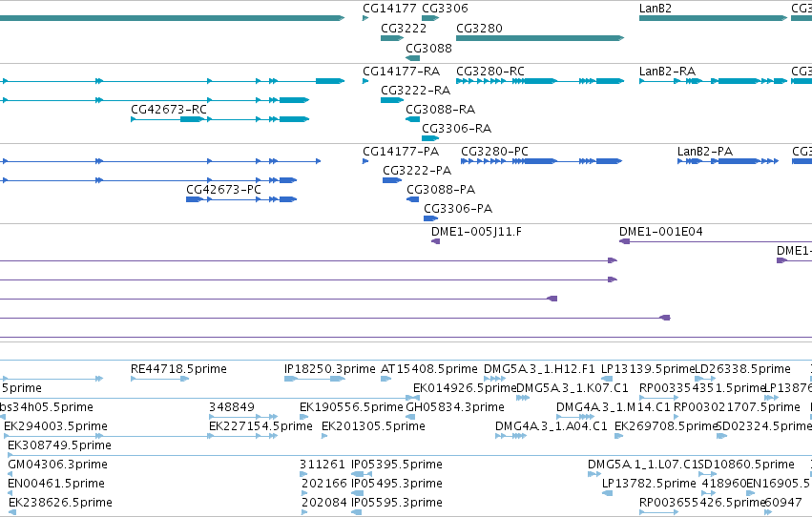Select the IP05395.5prime EST label
This screenshot has height=517, width=812.
point(397,465)
